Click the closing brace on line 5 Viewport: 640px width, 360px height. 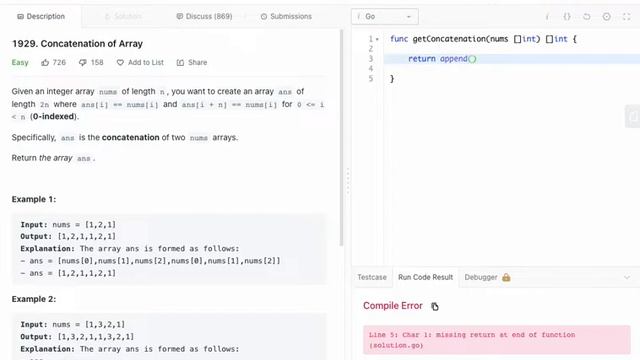coord(392,79)
